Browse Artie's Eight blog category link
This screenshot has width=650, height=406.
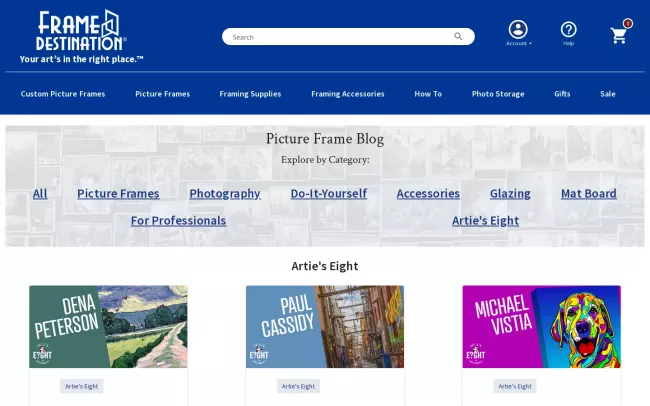[485, 221]
